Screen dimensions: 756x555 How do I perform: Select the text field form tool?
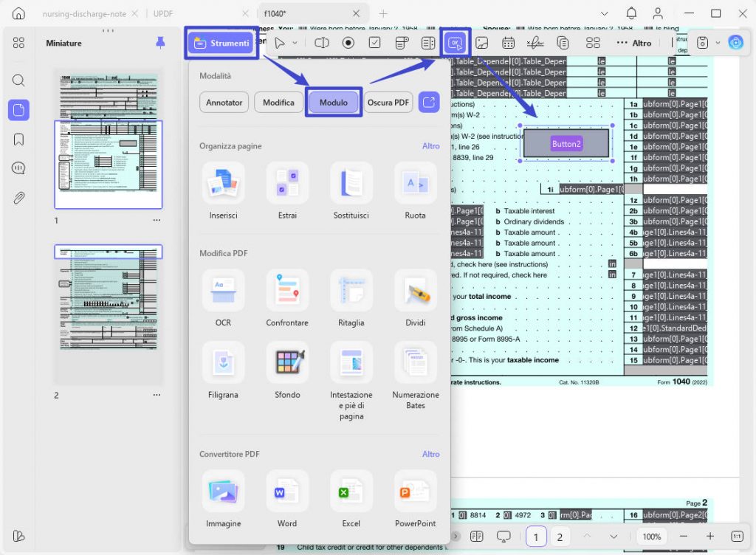point(322,43)
